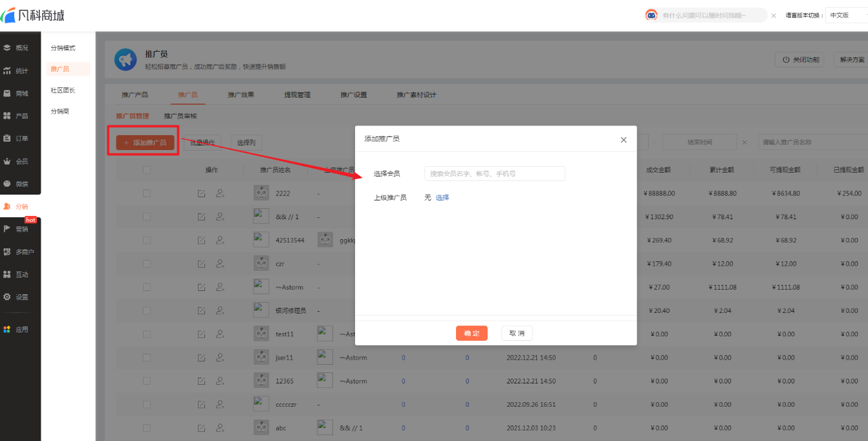Click the 设置 settings gear icon
Image resolution: width=868 pixels, height=441 pixels.
point(7,297)
